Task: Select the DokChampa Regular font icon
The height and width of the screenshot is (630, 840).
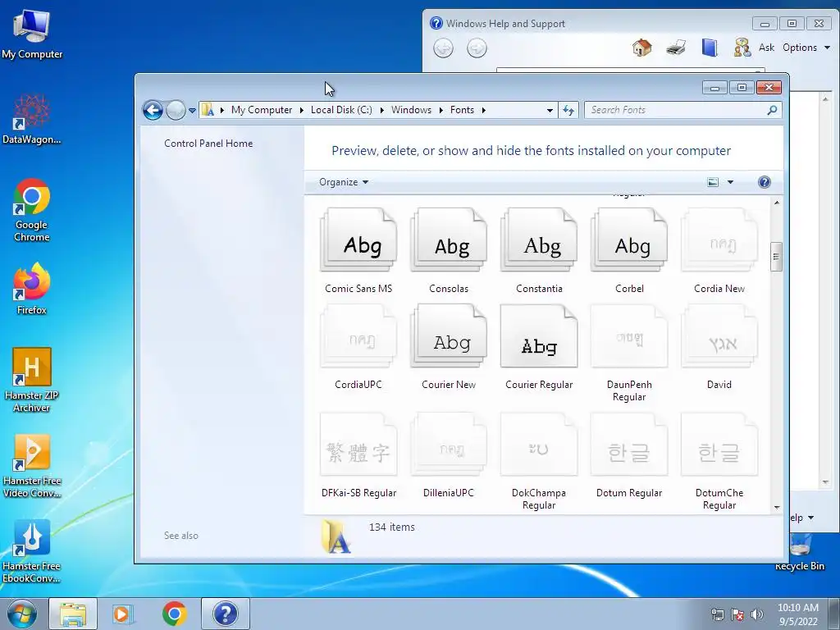Action: pyautogui.click(x=539, y=444)
